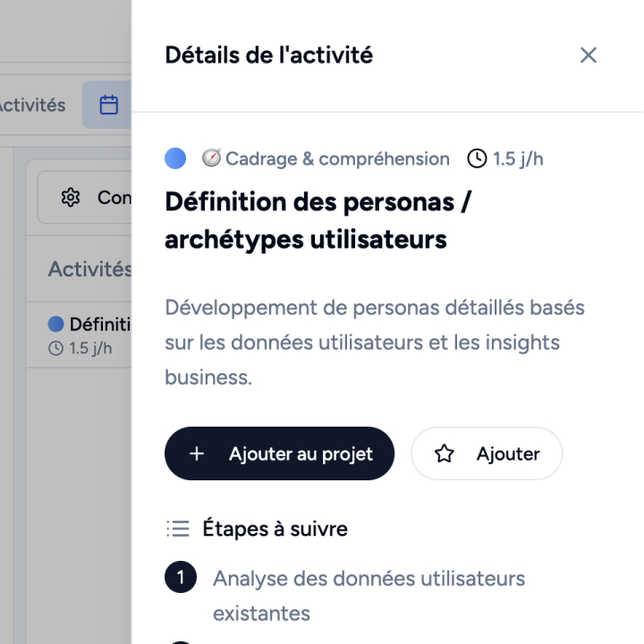Click the blue dot beside Définiti list item
644x644 pixels.
55,324
